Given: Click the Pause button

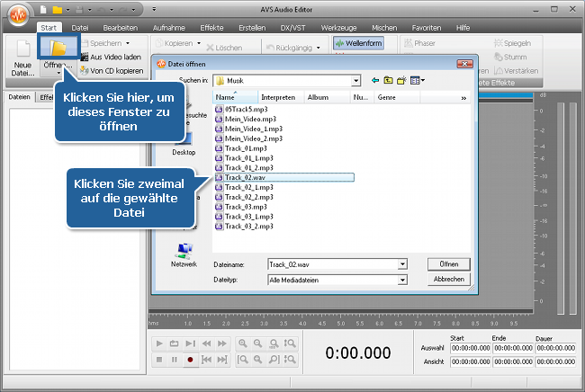Looking at the screenshot, I should [x=175, y=360].
